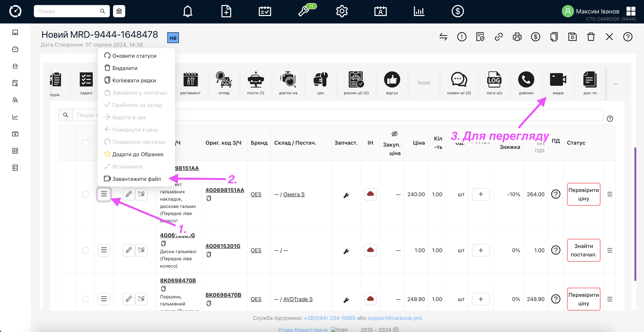644x332 pixels.
Task: Check the 8K0698470B row checkbox
Action: point(85,299)
